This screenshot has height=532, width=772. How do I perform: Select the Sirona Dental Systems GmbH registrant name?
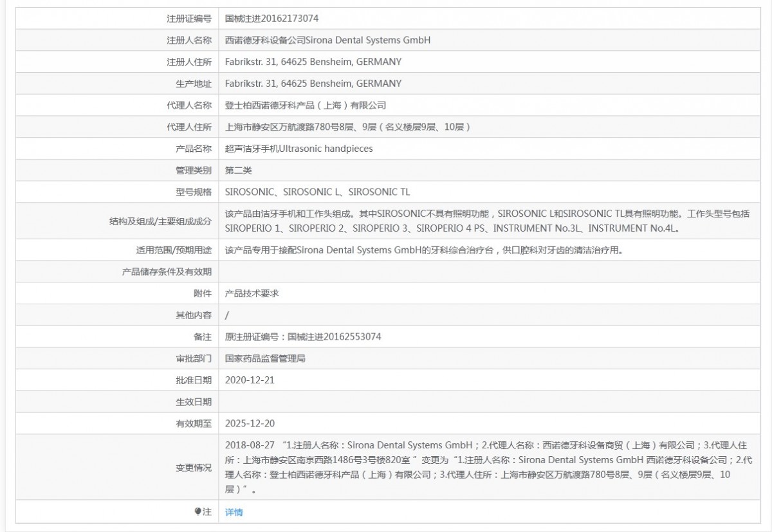(x=327, y=40)
